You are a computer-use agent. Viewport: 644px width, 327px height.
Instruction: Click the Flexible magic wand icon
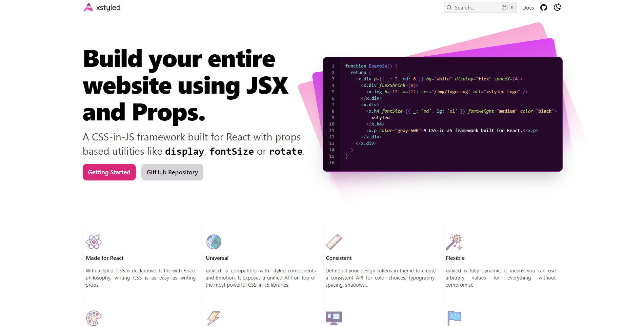pyautogui.click(x=454, y=242)
